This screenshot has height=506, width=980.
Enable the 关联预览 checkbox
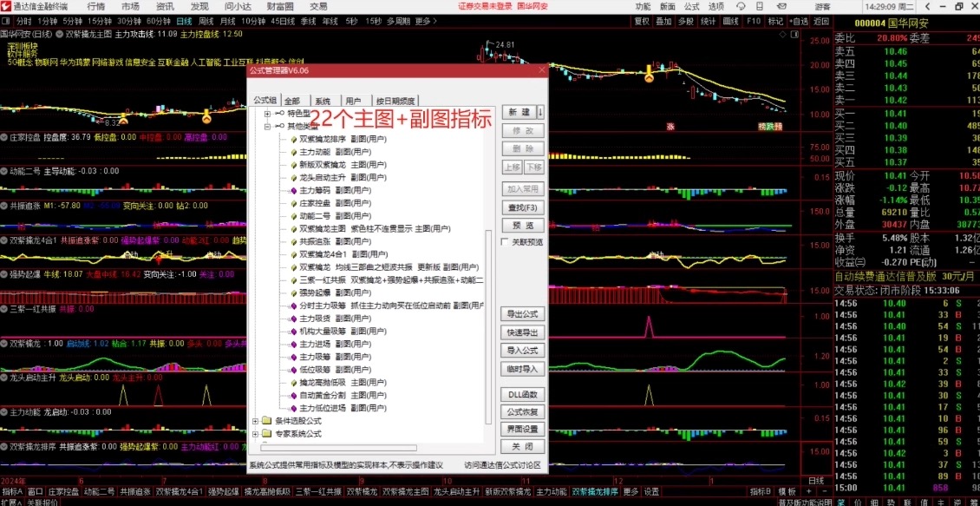pyautogui.click(x=505, y=241)
